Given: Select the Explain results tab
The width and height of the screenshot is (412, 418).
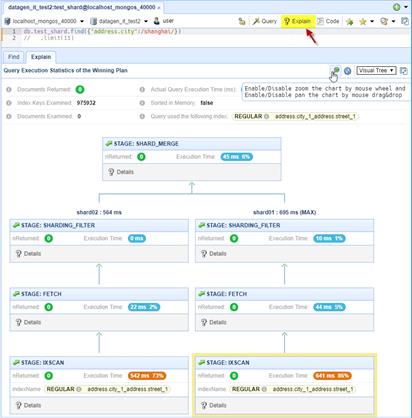Looking at the screenshot, I should click(x=41, y=57).
